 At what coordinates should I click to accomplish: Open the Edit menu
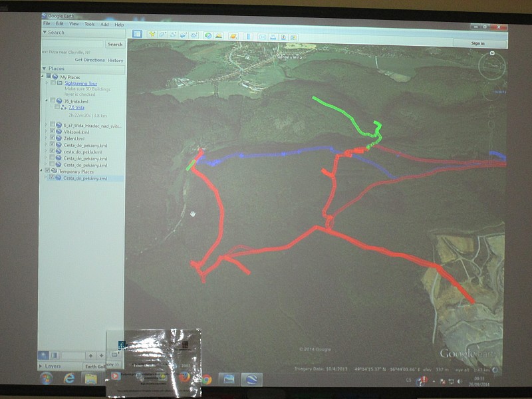tap(60, 24)
